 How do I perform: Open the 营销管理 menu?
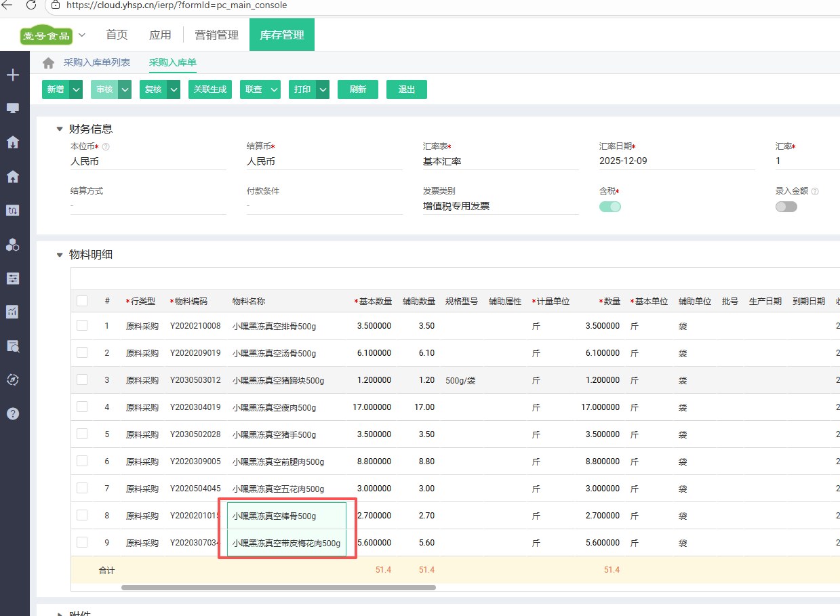click(216, 35)
